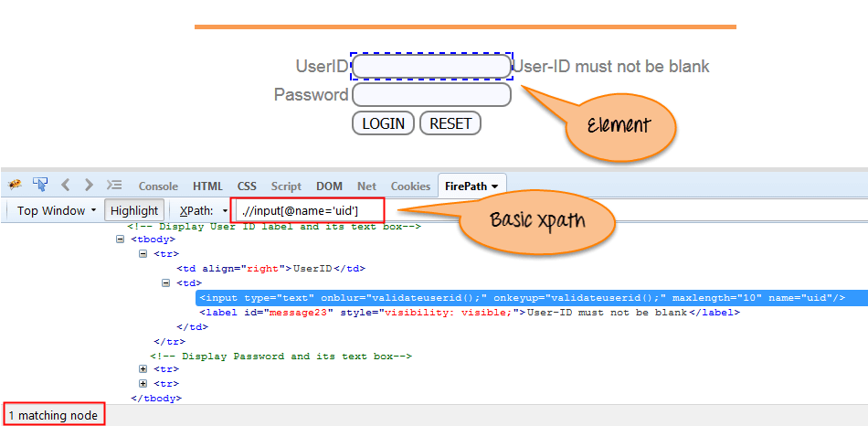Screen dimensions: 868x426
Task: Switch to the Console tab
Action: 158,186
